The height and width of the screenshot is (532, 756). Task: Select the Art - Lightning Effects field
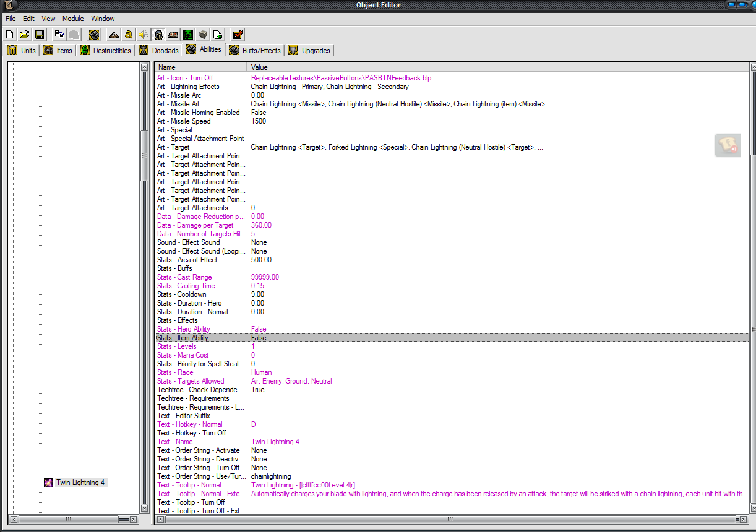pyautogui.click(x=452, y=87)
